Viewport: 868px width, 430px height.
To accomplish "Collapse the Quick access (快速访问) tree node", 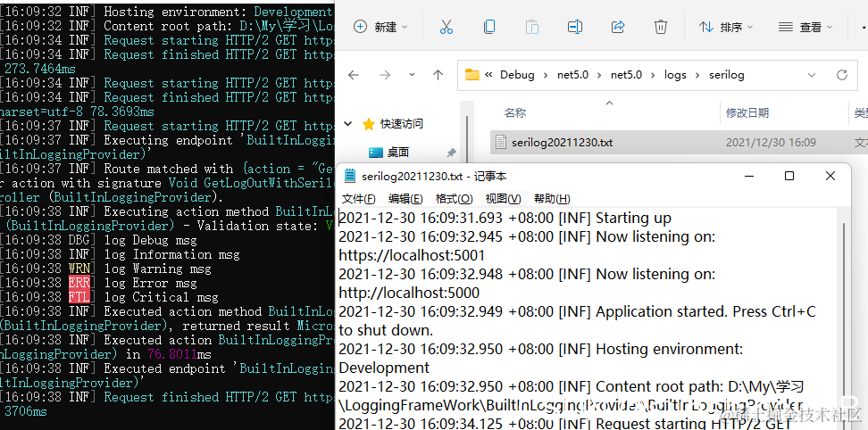I will (x=348, y=124).
